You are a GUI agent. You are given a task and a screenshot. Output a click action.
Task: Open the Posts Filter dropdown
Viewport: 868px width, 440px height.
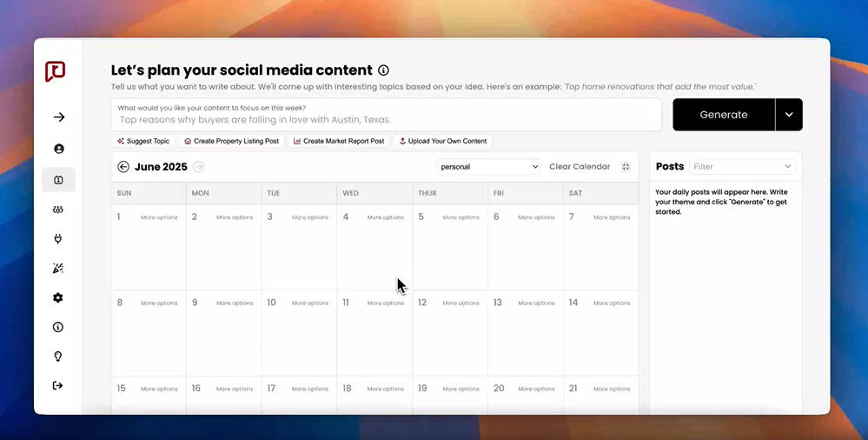(x=742, y=167)
